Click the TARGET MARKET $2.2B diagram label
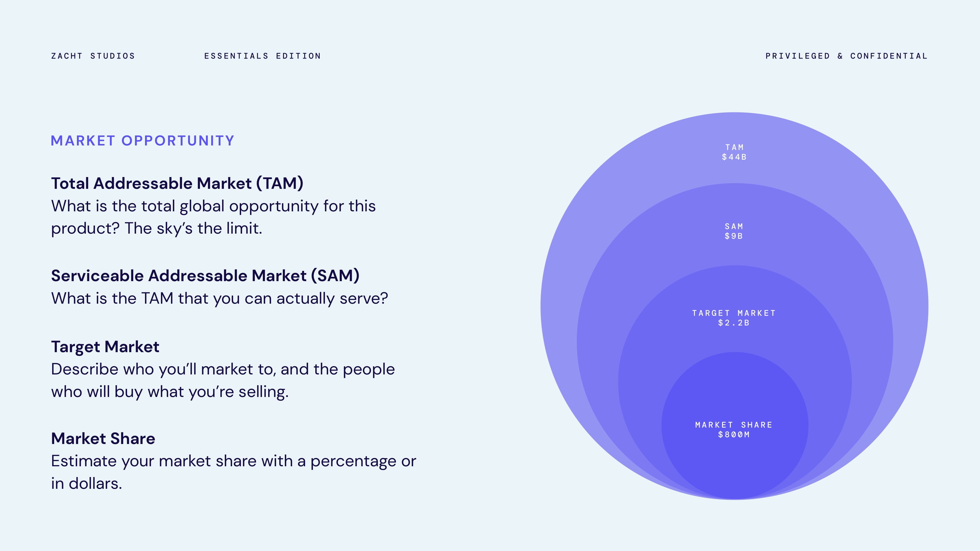The image size is (980, 551). pyautogui.click(x=734, y=318)
